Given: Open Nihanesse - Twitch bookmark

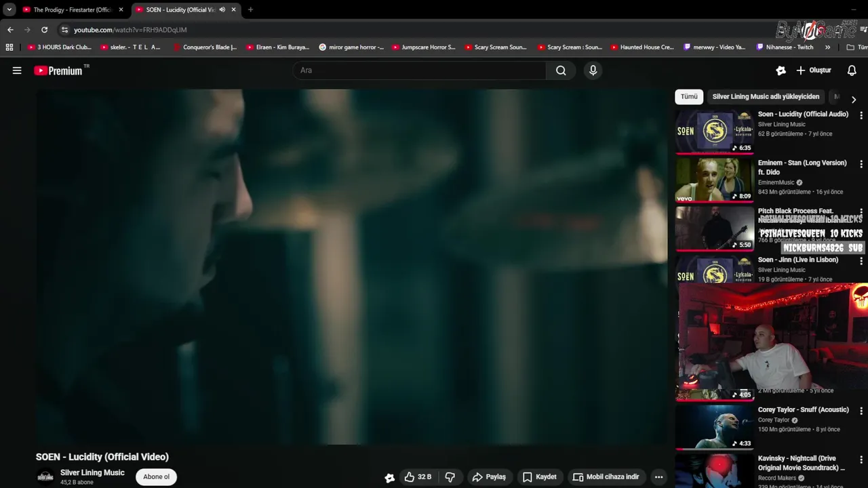Looking at the screenshot, I should 785,47.
